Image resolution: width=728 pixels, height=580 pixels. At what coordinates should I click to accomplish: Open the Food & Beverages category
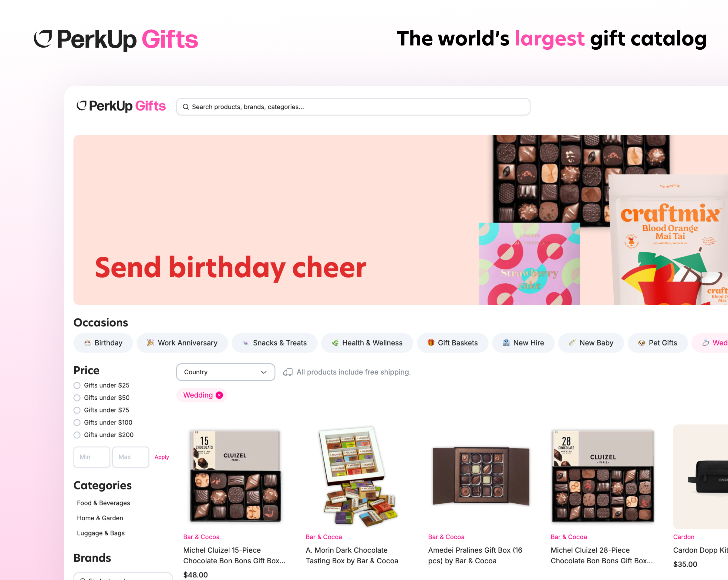tap(103, 503)
